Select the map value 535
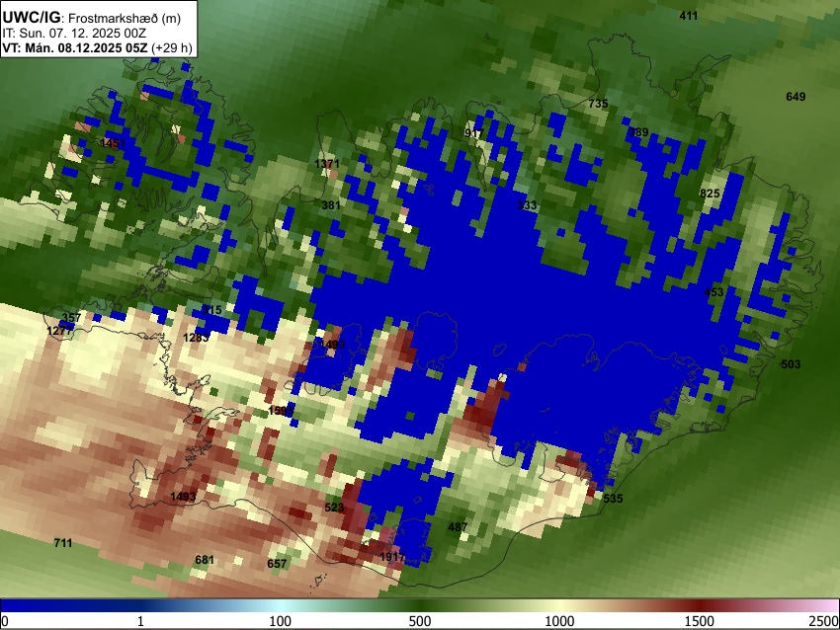840x630 pixels. tap(613, 499)
